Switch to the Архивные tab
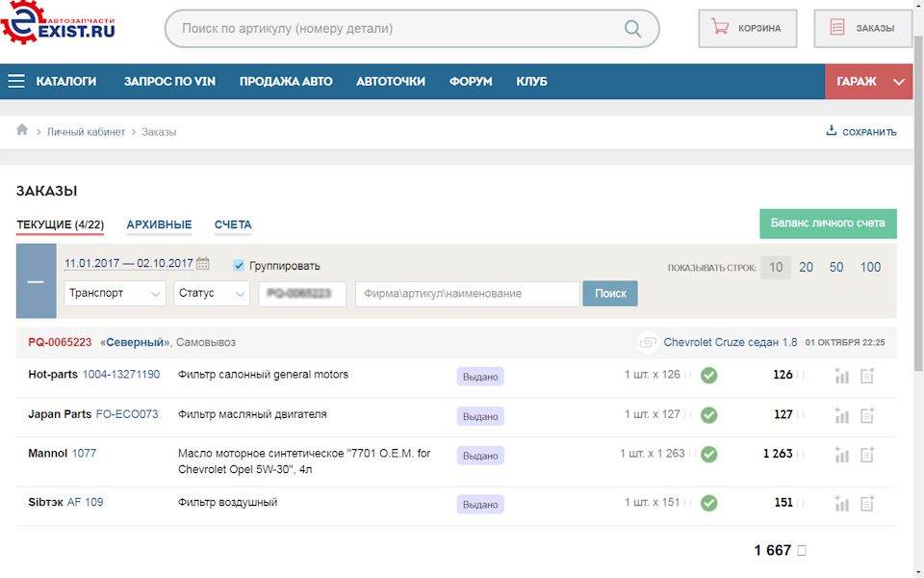Screen dimensions: 924x578 tap(159, 224)
